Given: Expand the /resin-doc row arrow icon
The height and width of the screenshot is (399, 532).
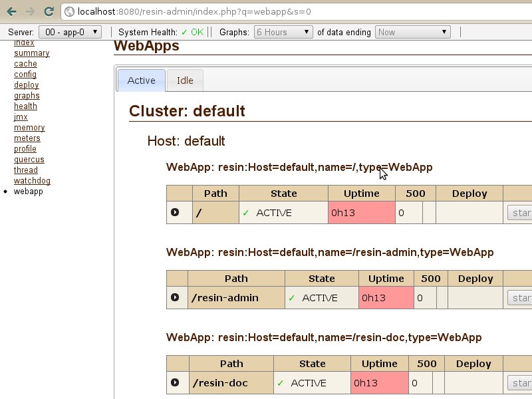Looking at the screenshot, I should click(x=175, y=382).
